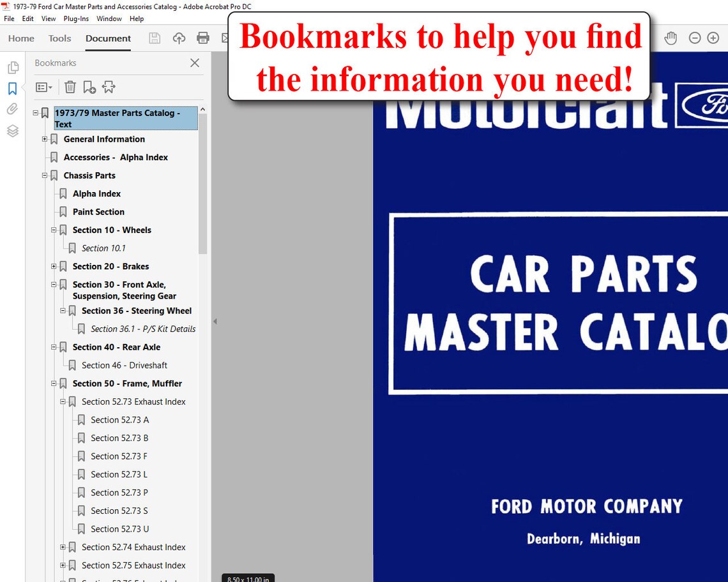Select the Paint Section bookmark

tap(98, 211)
